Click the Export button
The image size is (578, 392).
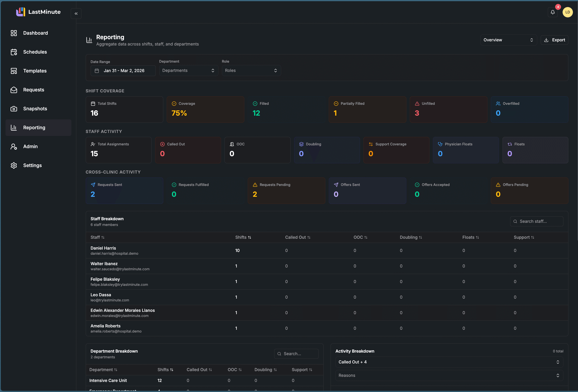[x=554, y=40]
